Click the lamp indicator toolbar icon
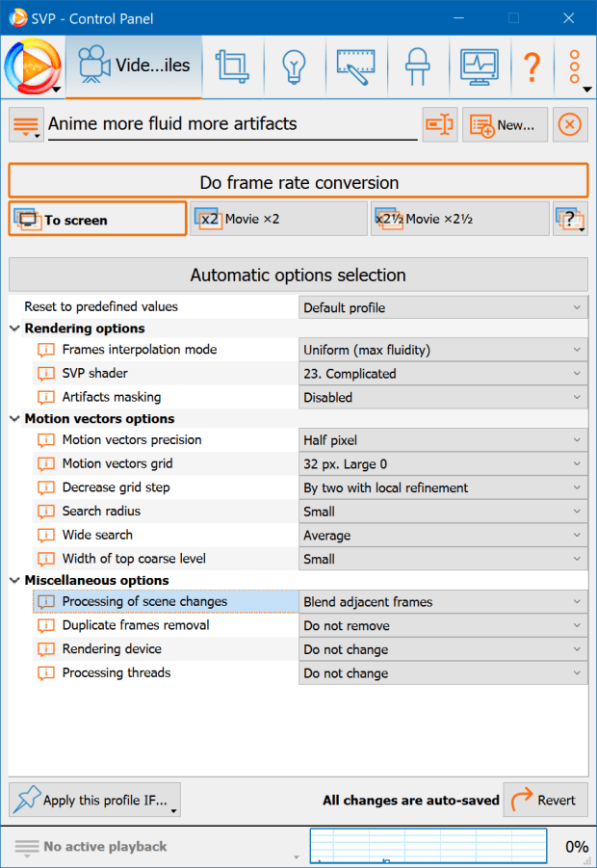597x868 pixels. pyautogui.click(x=418, y=66)
